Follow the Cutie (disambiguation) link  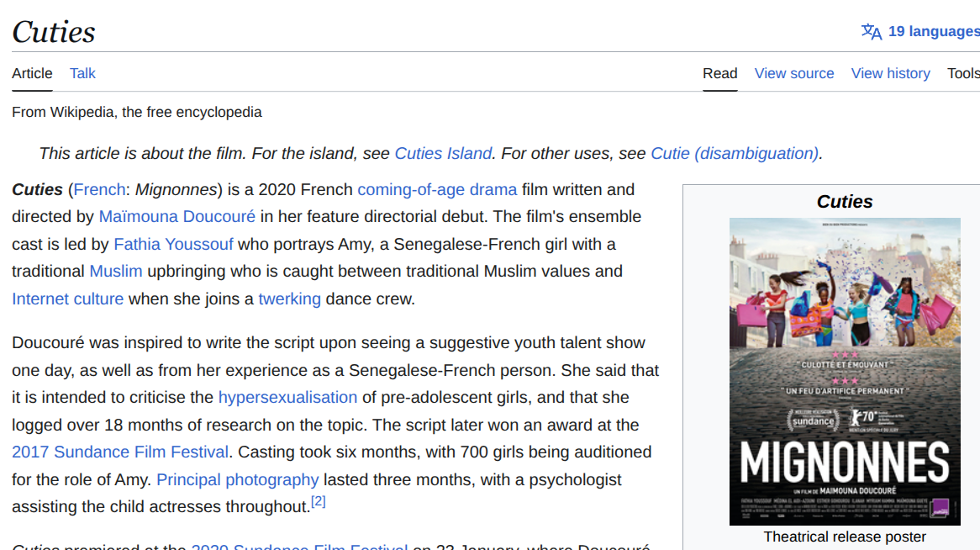pyautogui.click(x=734, y=153)
